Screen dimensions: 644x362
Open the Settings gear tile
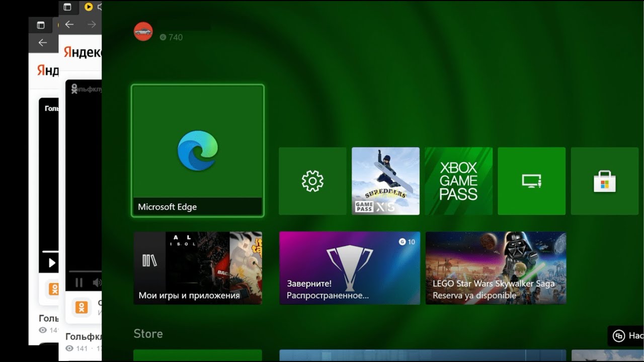pos(312,181)
